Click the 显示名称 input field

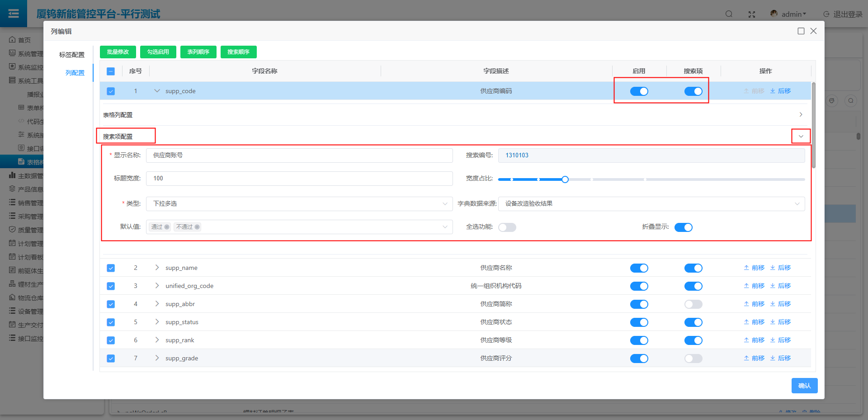point(299,156)
